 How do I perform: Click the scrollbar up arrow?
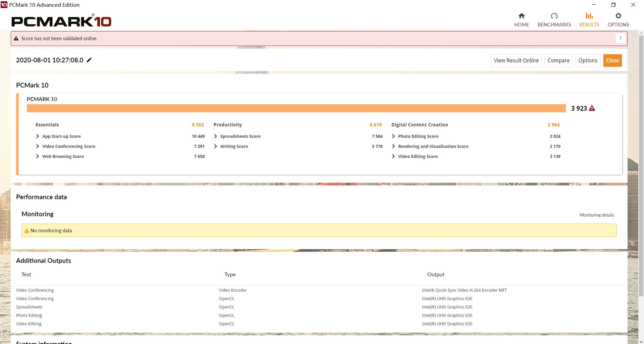[x=641, y=33]
